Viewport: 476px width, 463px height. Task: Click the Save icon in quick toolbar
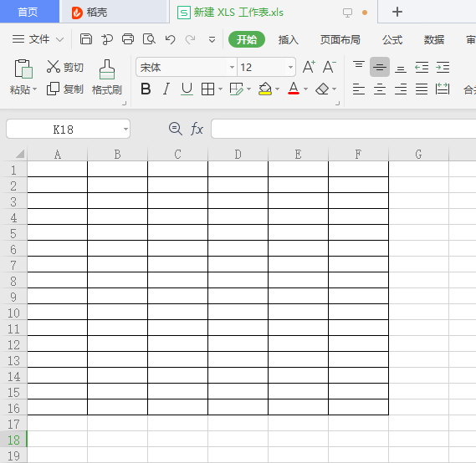coord(86,39)
